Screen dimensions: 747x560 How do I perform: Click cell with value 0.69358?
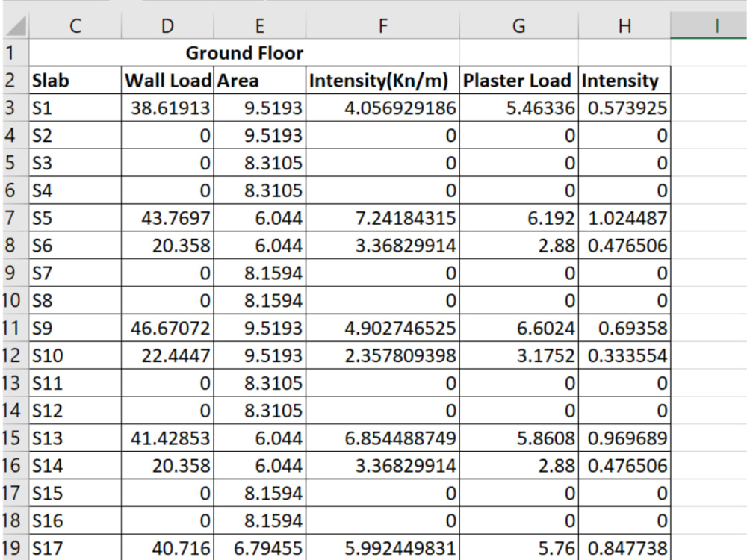click(x=624, y=328)
